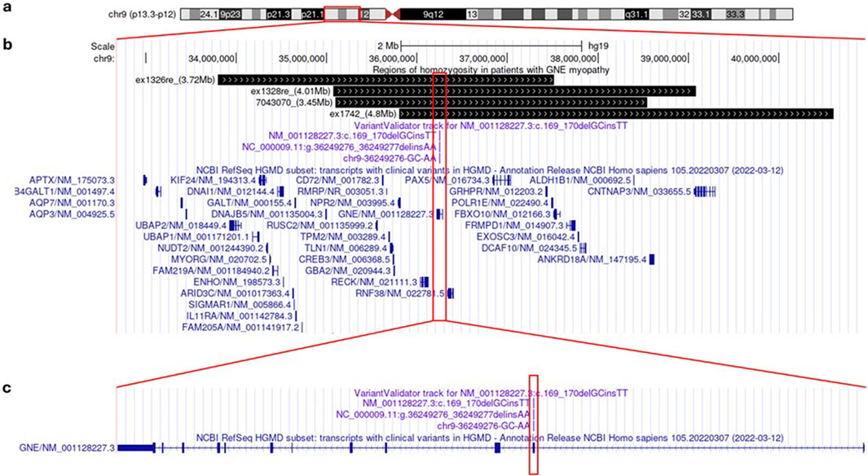Click the 39,000,000 coordinate on the ruler
868x476 pixels.
tap(663, 58)
